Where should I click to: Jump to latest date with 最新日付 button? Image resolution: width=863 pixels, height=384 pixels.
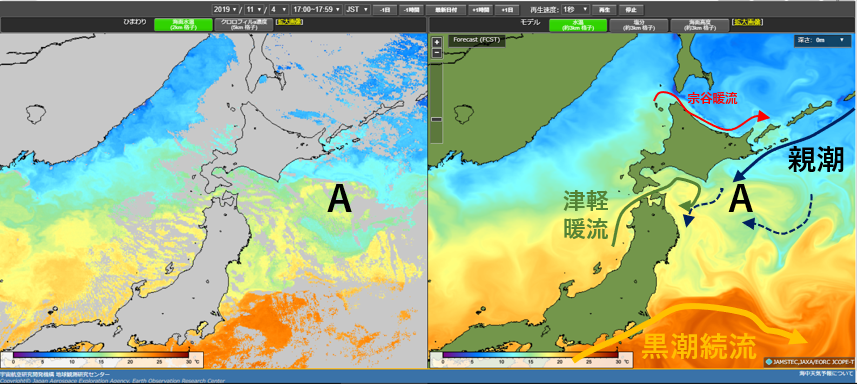[446, 10]
